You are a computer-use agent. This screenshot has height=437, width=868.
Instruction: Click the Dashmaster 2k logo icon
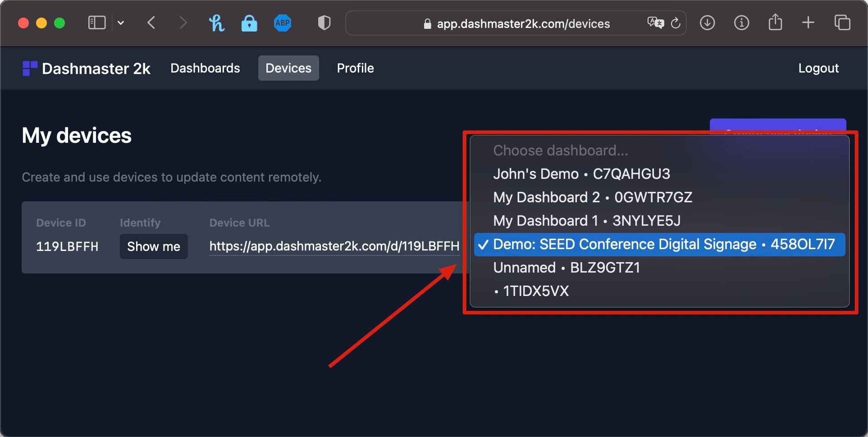click(29, 68)
